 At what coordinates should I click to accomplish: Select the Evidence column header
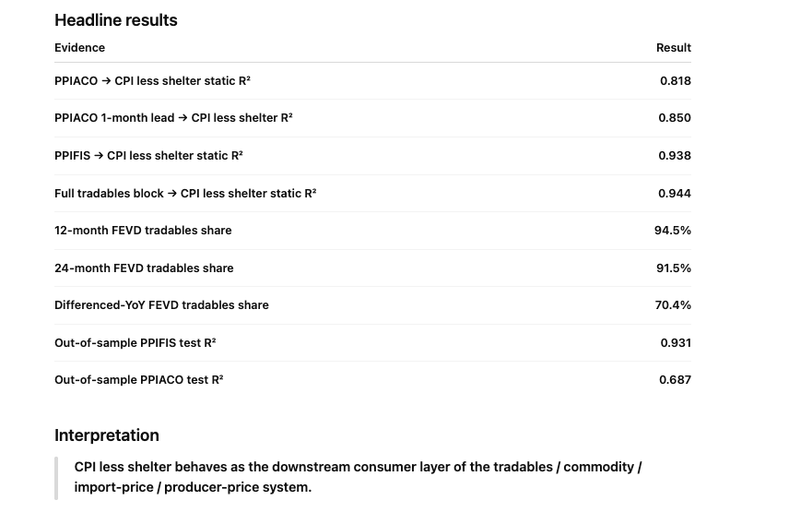coord(80,48)
